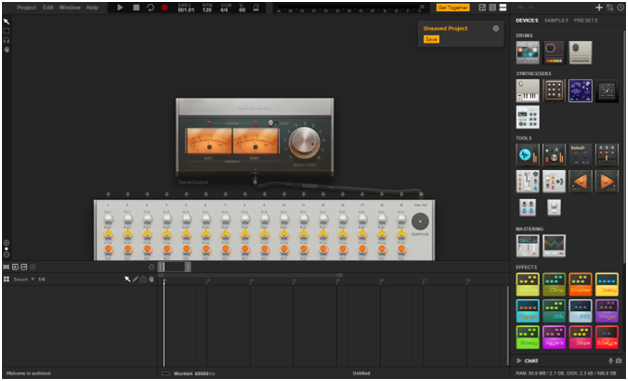Add the colorful spectrum Mastering device
The width and height of the screenshot is (628, 381).
(x=554, y=246)
